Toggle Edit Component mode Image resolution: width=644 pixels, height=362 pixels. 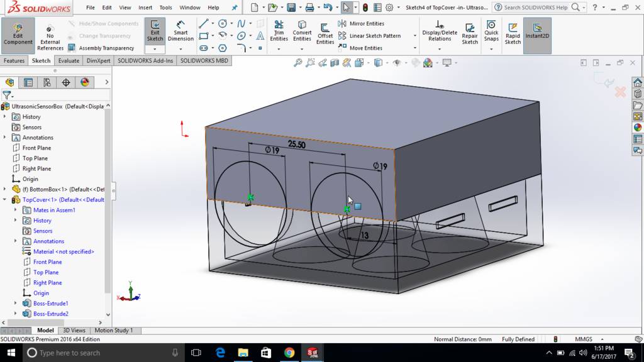(18, 34)
